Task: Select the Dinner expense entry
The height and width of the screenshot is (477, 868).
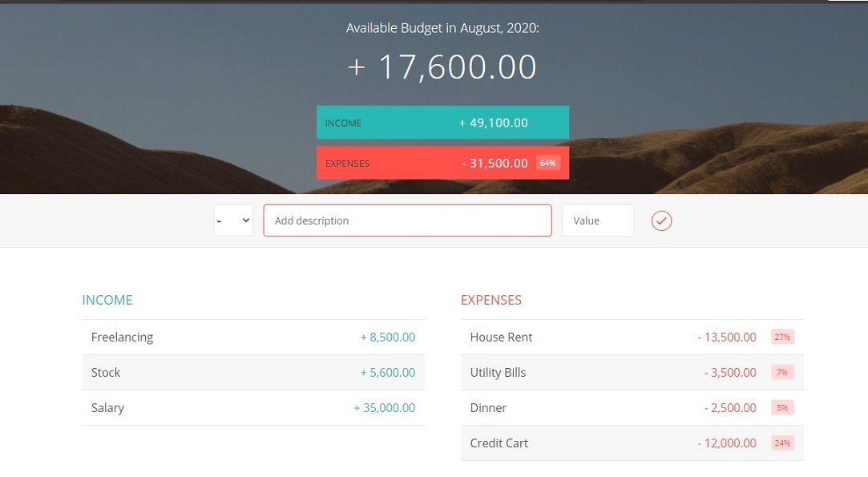Action: [632, 408]
